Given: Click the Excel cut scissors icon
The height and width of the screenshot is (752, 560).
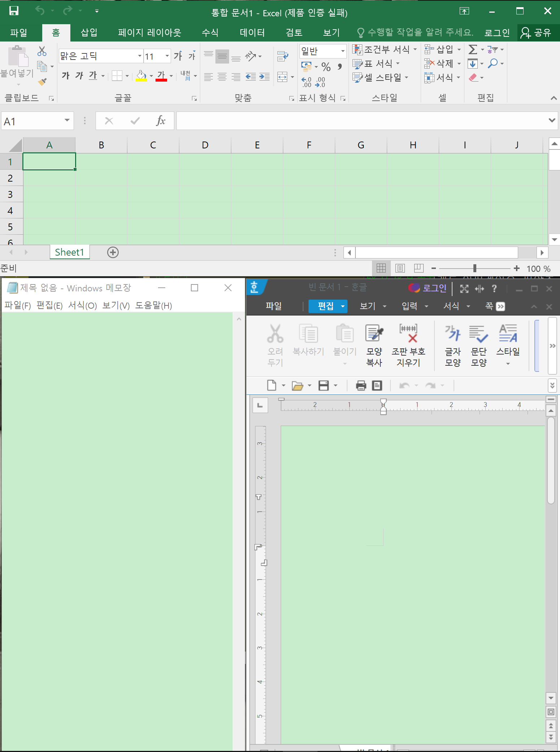Looking at the screenshot, I should click(x=42, y=51).
